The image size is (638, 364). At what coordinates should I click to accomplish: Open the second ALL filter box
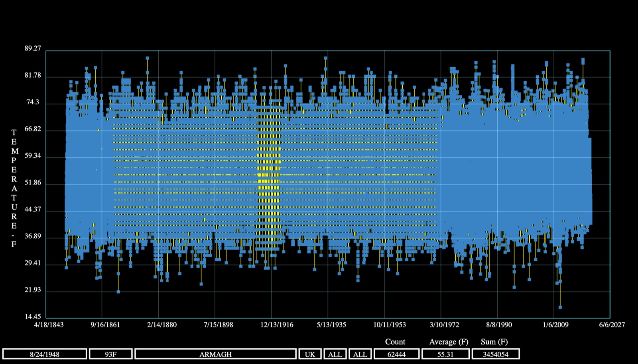point(360,354)
